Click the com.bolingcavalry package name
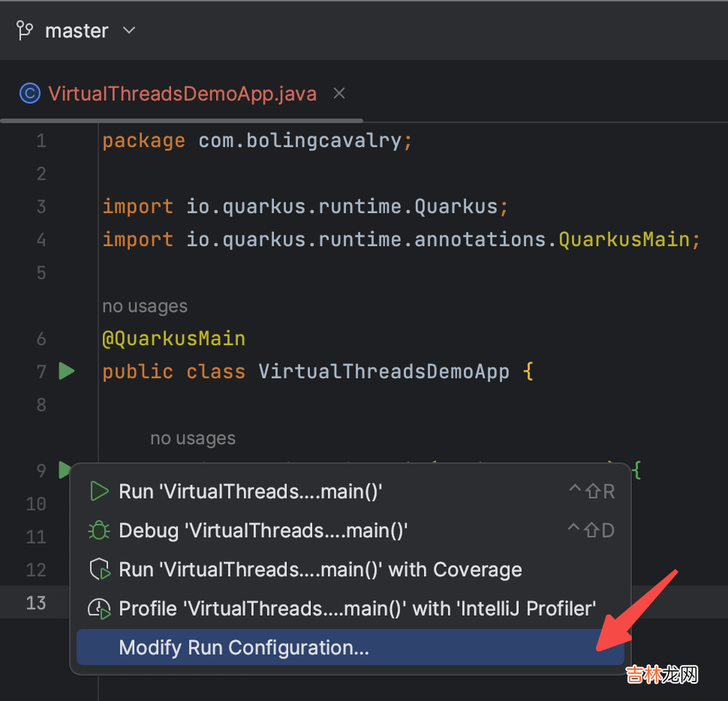Viewport: 728px width, 701px height. coord(300,140)
